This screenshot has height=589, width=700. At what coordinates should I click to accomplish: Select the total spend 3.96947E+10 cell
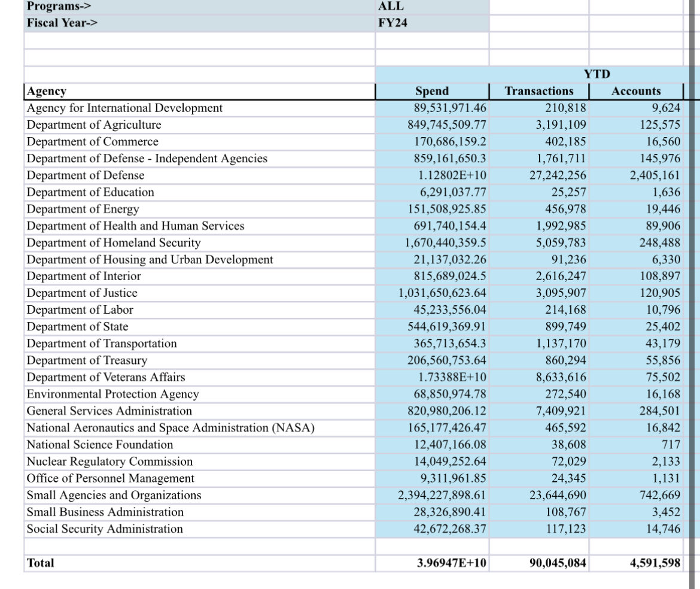(x=432, y=563)
